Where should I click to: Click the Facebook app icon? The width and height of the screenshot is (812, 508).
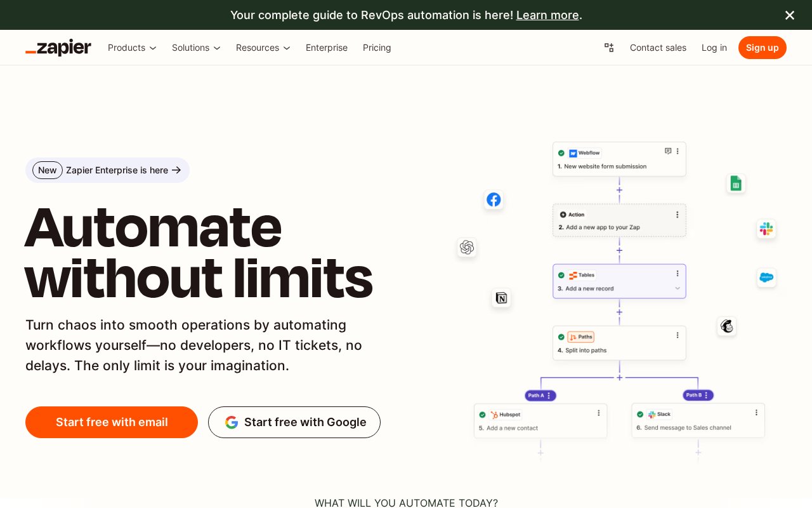click(494, 199)
